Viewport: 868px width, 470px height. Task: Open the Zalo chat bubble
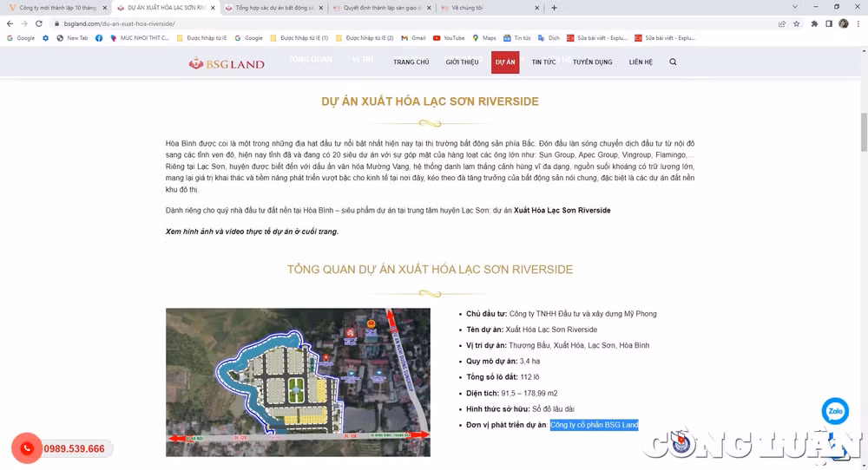(835, 411)
